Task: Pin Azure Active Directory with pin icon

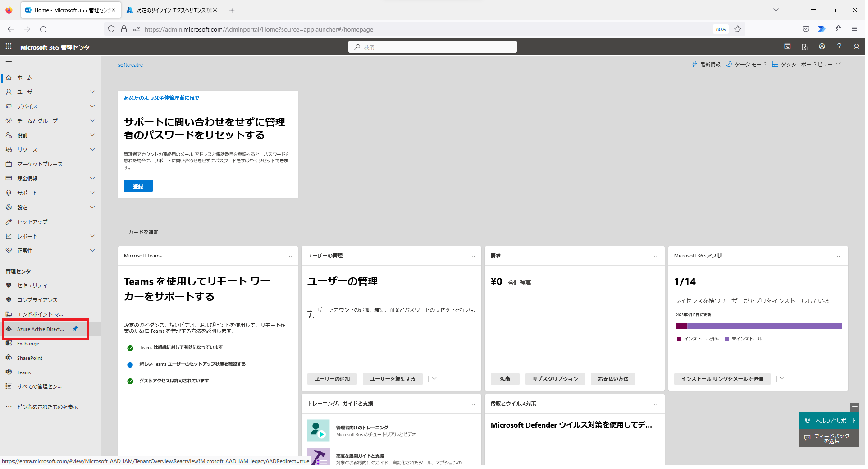Action: [x=75, y=329]
